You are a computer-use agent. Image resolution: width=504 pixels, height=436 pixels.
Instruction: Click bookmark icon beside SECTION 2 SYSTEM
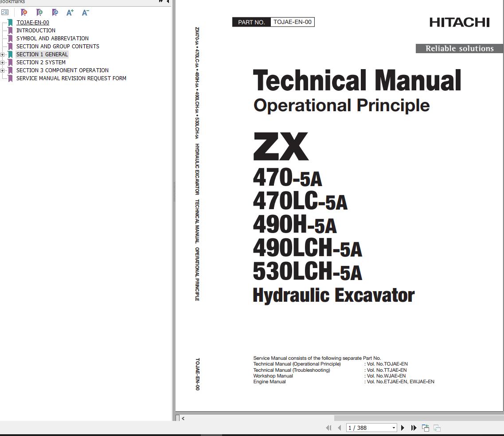tap(10, 62)
